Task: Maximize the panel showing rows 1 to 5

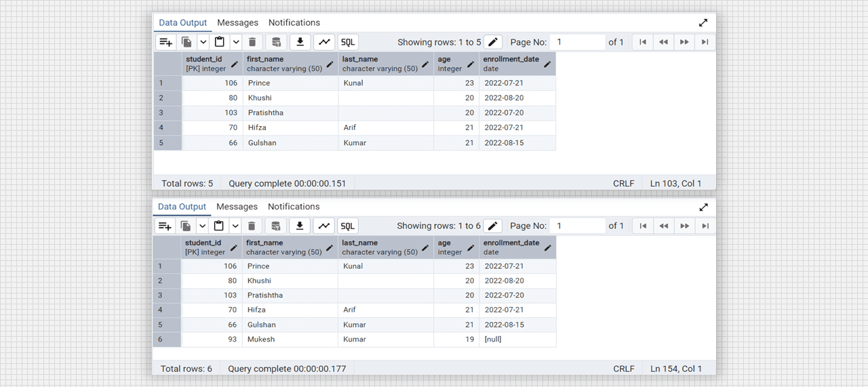Action: coord(703,22)
